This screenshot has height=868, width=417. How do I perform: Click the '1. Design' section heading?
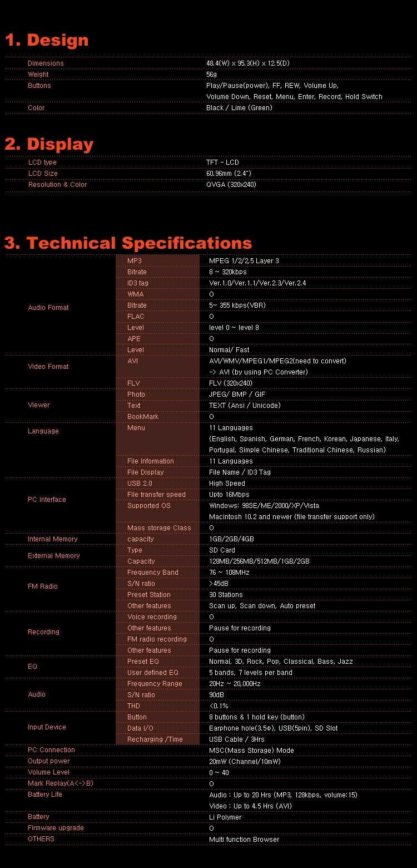(x=47, y=40)
